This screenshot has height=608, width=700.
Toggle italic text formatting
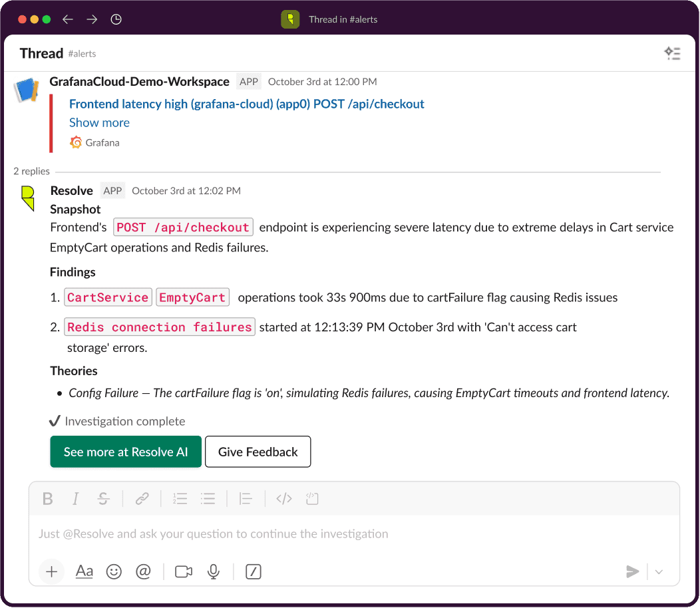(x=75, y=498)
